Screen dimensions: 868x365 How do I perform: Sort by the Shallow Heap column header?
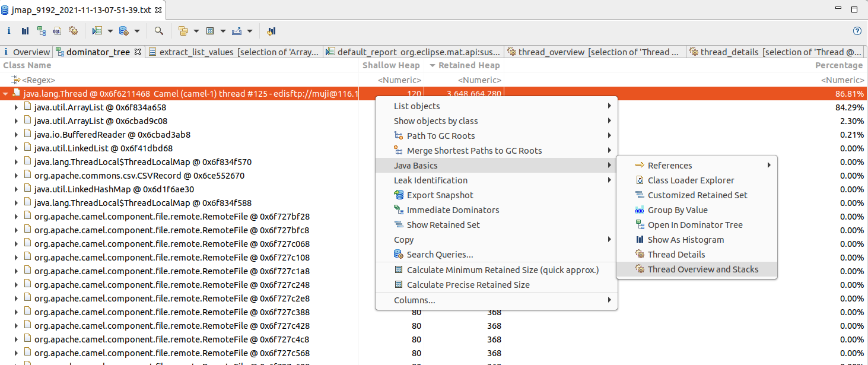pyautogui.click(x=392, y=65)
